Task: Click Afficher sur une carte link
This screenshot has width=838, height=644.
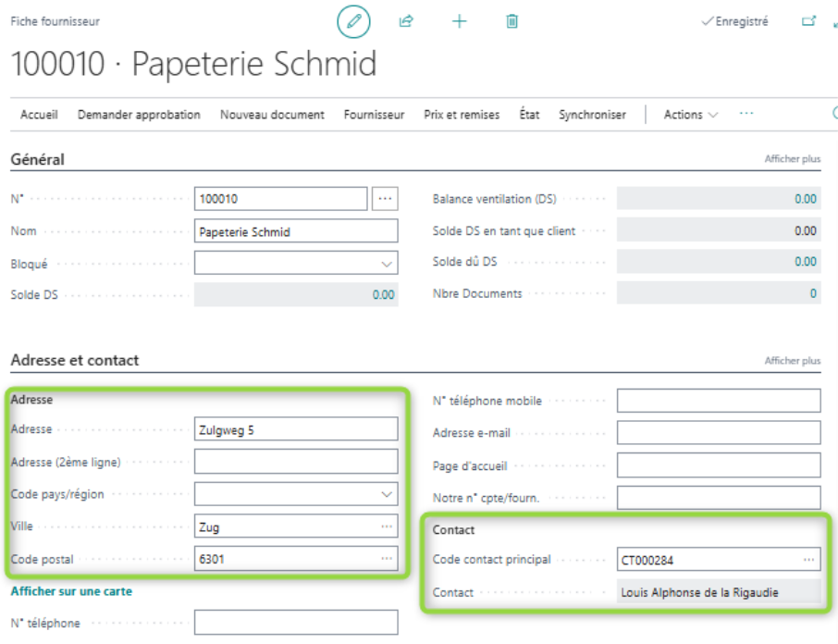Action: tap(71, 591)
